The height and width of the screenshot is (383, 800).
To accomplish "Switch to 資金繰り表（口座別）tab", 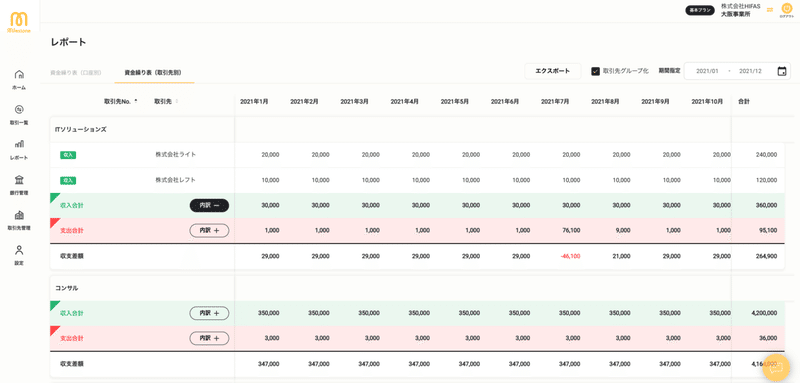I will point(76,72).
